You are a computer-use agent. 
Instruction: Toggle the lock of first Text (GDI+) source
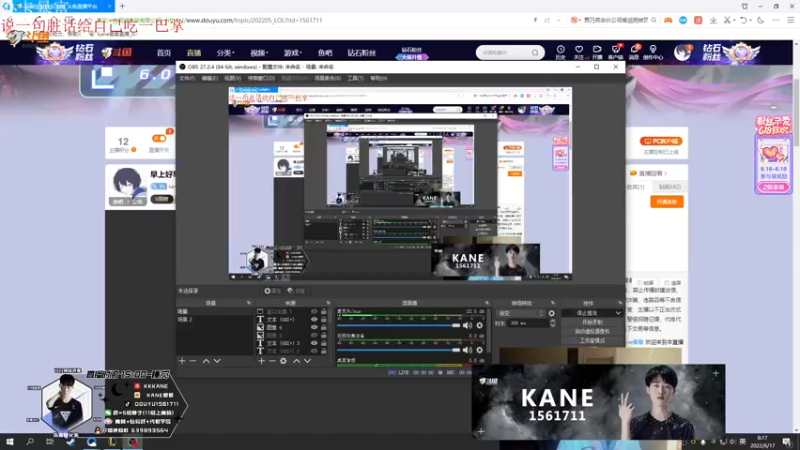(323, 319)
